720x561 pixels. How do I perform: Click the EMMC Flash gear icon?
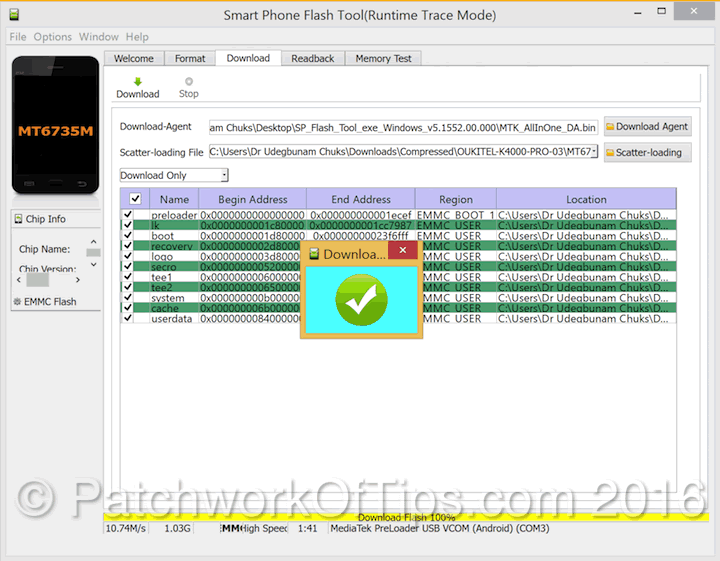coord(17,302)
